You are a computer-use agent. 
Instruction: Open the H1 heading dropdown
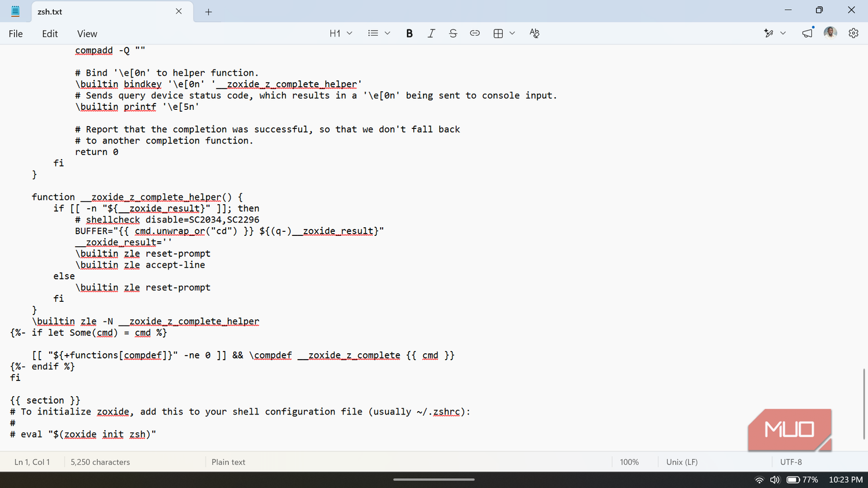pyautogui.click(x=341, y=34)
